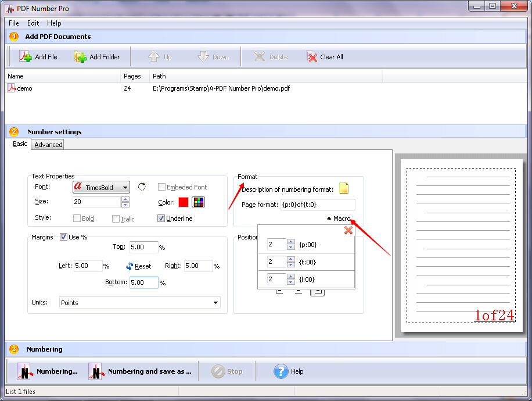This screenshot has width=532, height=401.
Task: Click the Page format input field
Action: click(x=318, y=205)
